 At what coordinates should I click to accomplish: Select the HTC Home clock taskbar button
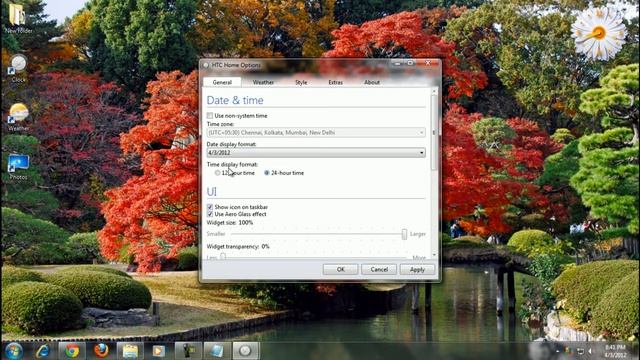[x=245, y=351]
